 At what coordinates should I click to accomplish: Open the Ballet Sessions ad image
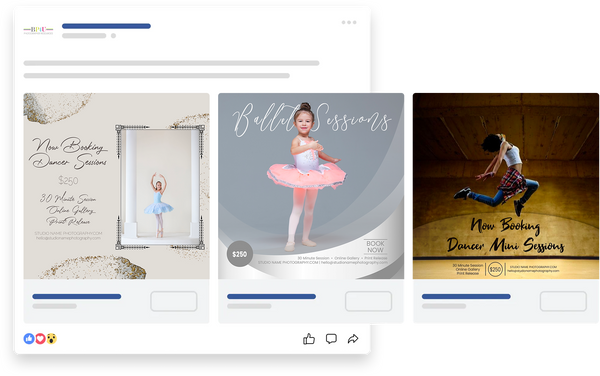(x=311, y=186)
